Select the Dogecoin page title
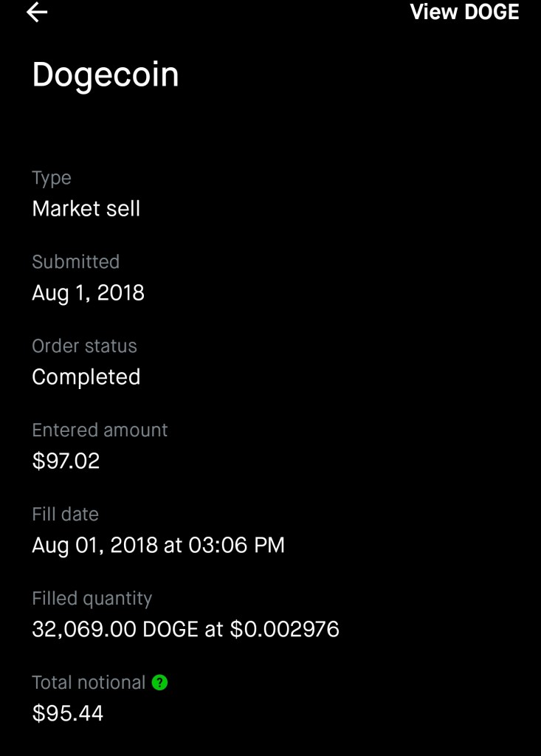 pos(106,75)
